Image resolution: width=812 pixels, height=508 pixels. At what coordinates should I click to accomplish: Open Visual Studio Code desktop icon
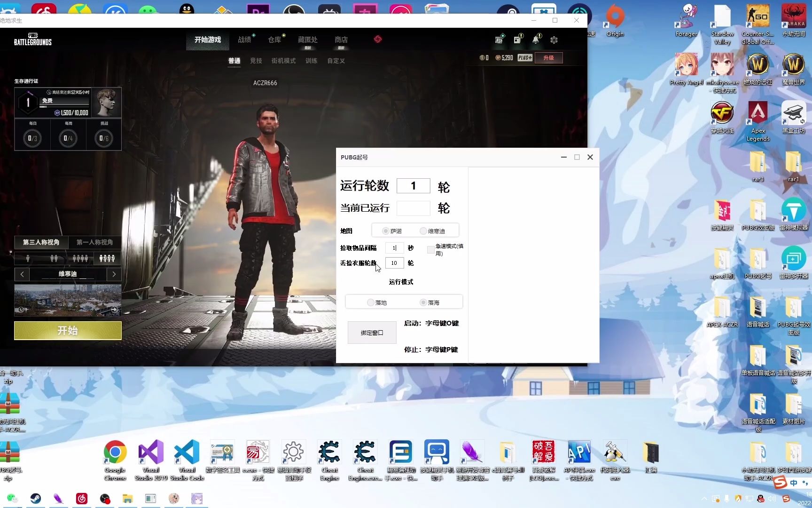click(187, 460)
